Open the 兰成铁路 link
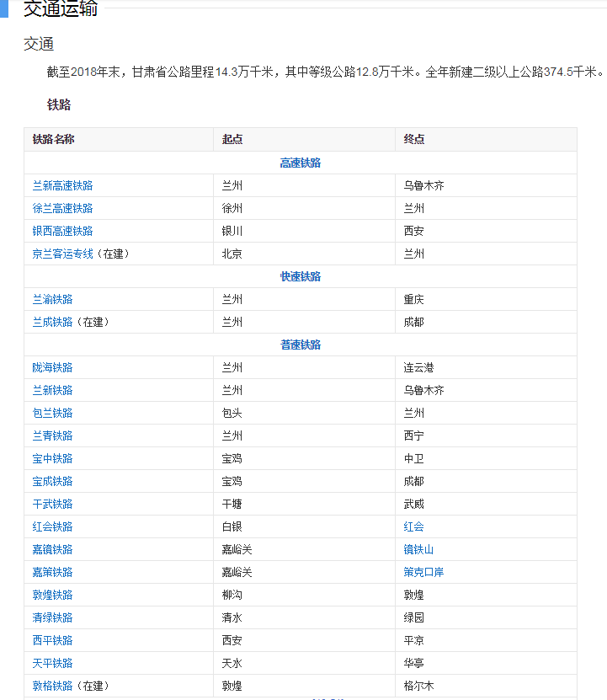 (x=52, y=323)
